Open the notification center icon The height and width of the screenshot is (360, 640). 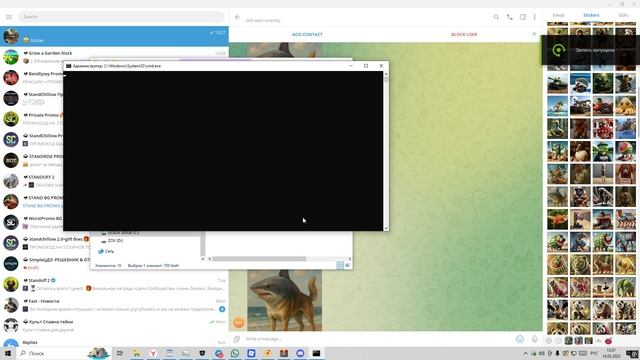click(631, 353)
